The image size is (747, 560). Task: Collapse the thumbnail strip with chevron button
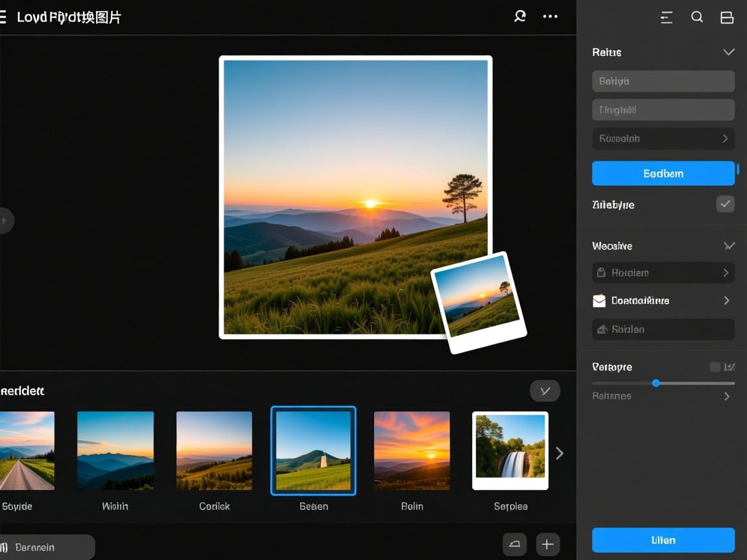[x=545, y=391]
